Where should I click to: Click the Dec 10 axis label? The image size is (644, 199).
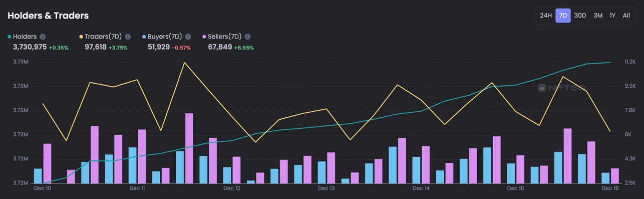point(42,188)
